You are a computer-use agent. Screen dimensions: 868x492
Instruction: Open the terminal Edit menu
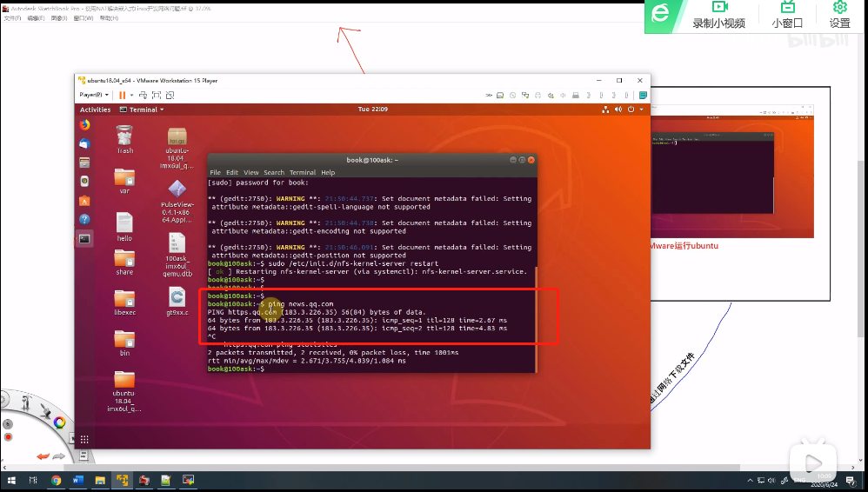tap(232, 173)
